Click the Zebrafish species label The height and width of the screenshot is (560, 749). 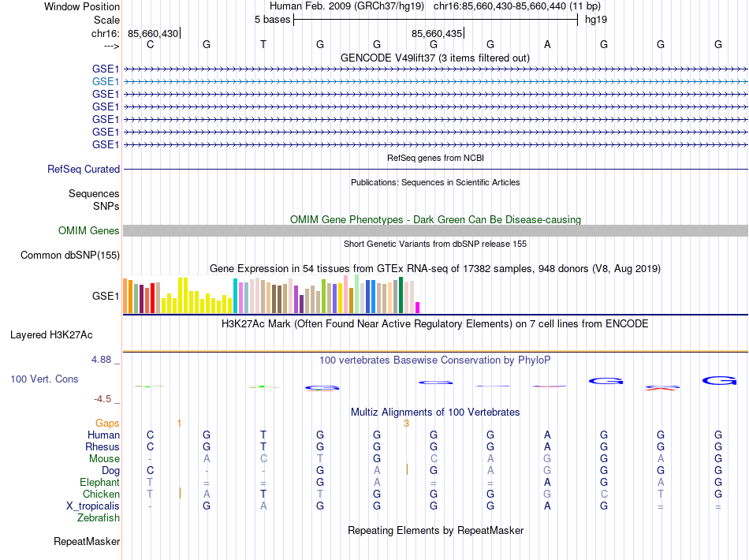coord(99,518)
